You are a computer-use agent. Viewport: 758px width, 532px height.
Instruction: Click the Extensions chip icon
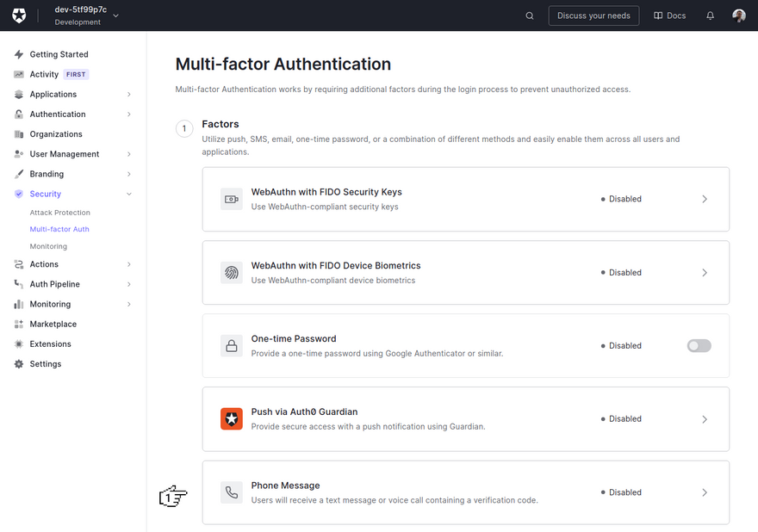coord(19,344)
